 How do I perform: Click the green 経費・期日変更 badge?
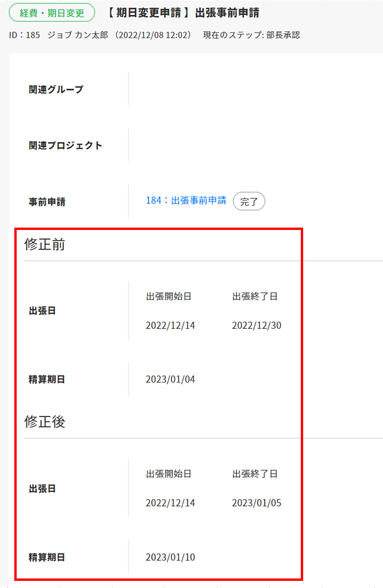[x=52, y=13]
